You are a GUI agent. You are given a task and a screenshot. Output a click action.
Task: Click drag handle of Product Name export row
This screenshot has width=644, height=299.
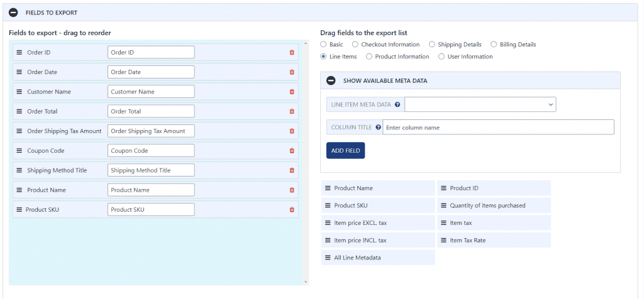click(x=19, y=190)
